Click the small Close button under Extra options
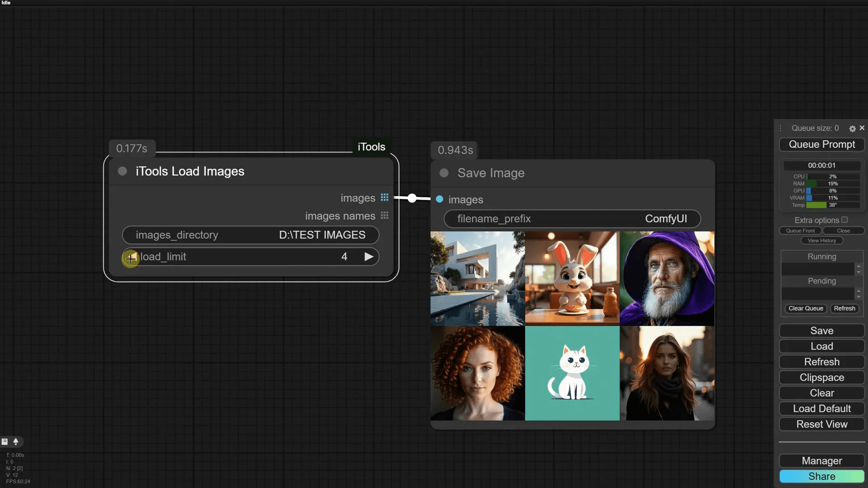This screenshot has height=488, width=868. tap(843, 231)
